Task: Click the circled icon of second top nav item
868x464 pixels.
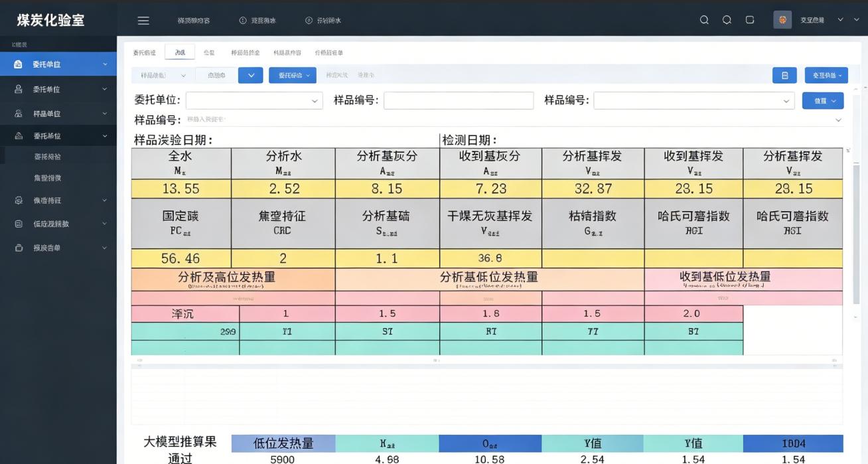Action: click(242, 21)
